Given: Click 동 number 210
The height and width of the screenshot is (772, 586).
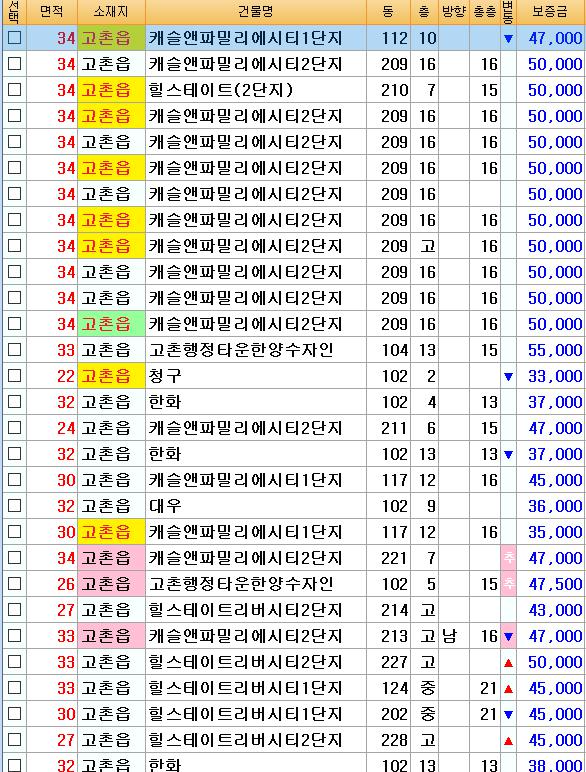Looking at the screenshot, I should click(394, 90).
